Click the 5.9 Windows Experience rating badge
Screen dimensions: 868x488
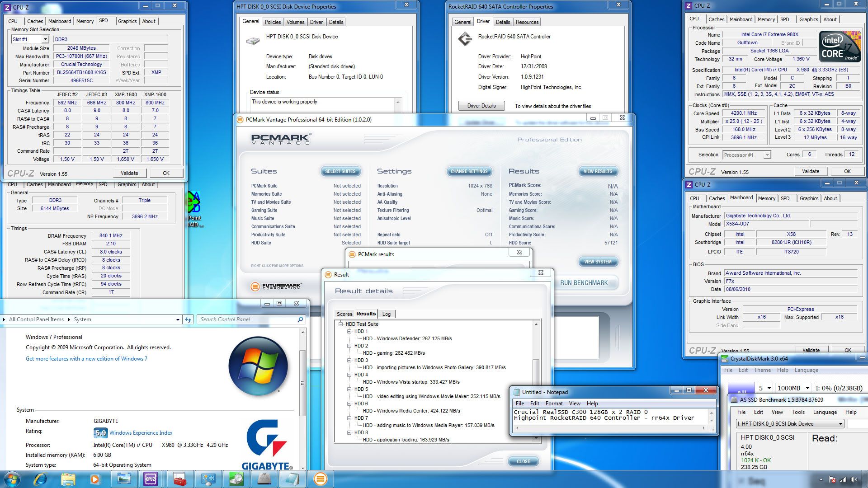(x=100, y=433)
